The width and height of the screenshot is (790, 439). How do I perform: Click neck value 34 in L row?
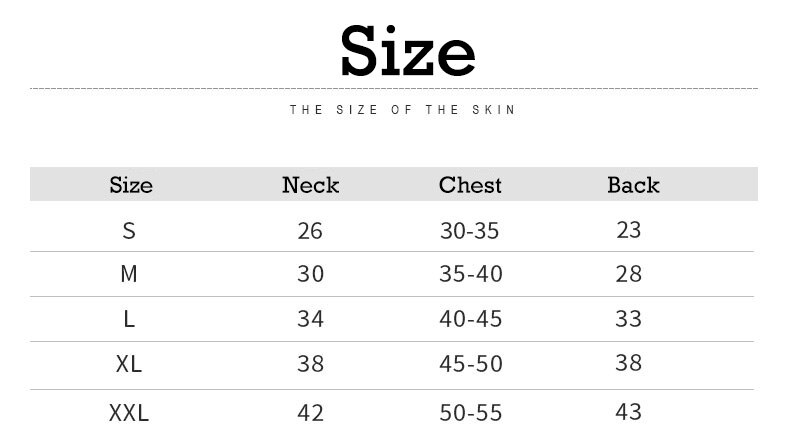tap(310, 319)
